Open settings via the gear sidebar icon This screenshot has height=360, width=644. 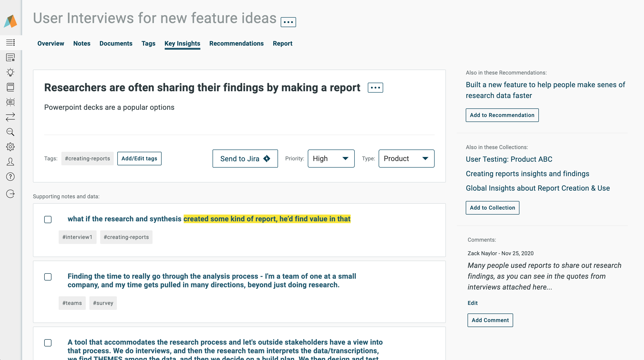pos(10,147)
